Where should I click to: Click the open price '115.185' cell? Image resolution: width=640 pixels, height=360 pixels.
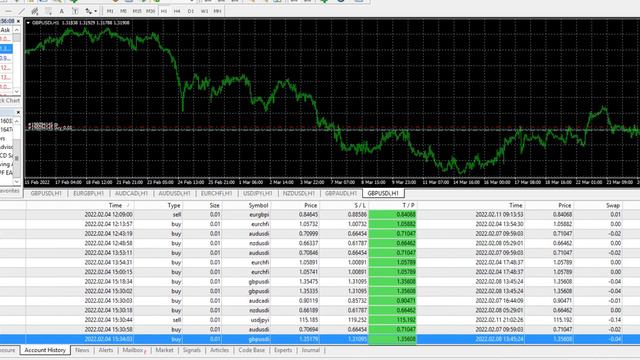[x=308, y=320]
